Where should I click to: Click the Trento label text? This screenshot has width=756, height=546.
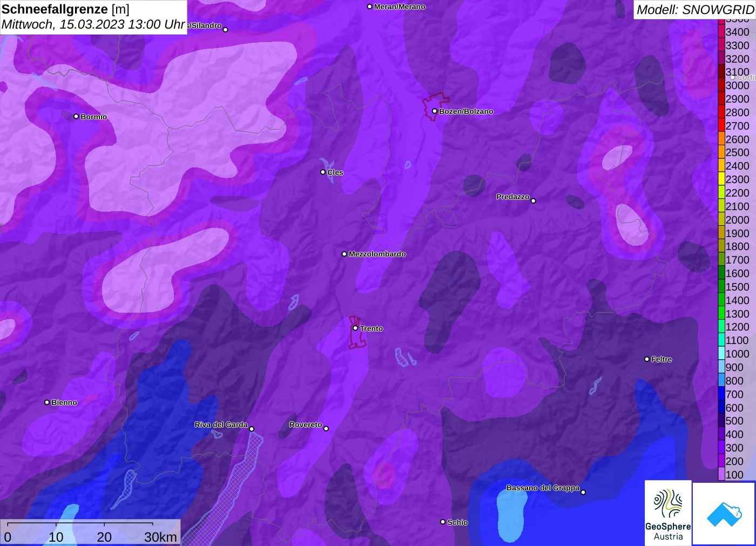(x=372, y=328)
